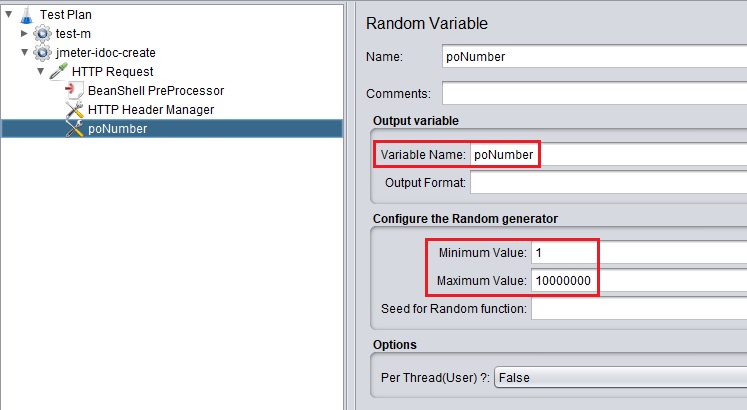Select BeanShell PreProcessor in the tree
This screenshot has height=410, width=747.
tap(155, 90)
